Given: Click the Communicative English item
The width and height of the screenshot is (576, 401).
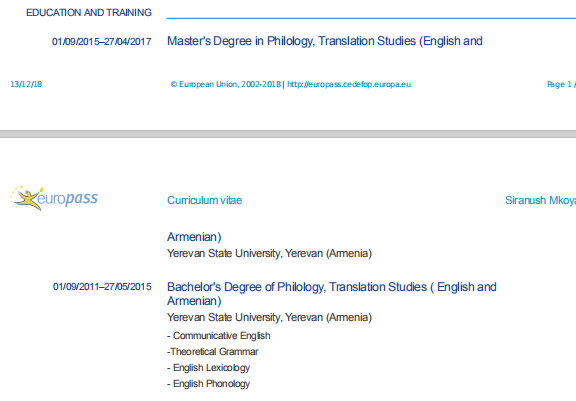Looking at the screenshot, I should pos(219,336).
